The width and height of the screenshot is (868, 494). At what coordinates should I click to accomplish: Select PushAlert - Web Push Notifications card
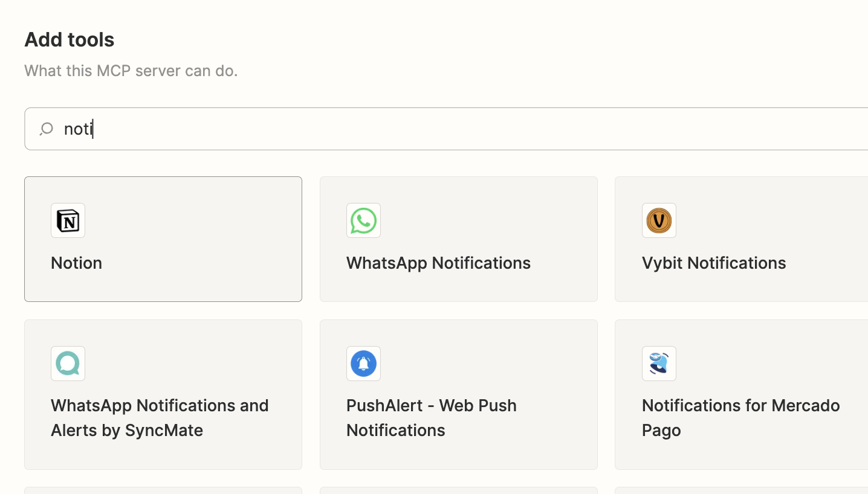pos(459,394)
